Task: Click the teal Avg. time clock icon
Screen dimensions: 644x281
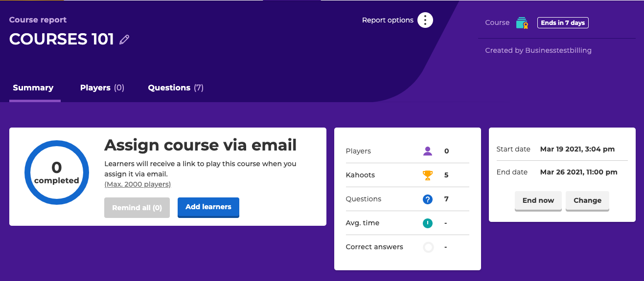Action: 428,223
